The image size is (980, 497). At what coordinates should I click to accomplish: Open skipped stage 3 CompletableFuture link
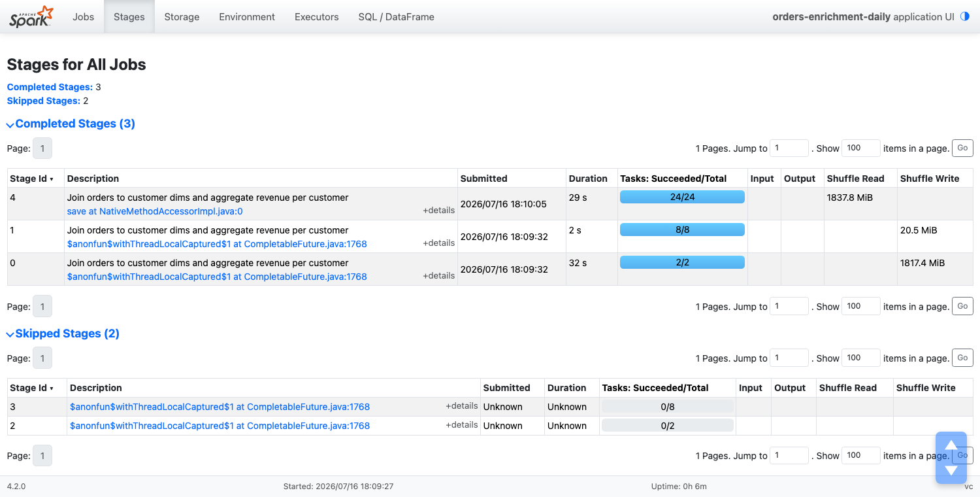click(220, 407)
